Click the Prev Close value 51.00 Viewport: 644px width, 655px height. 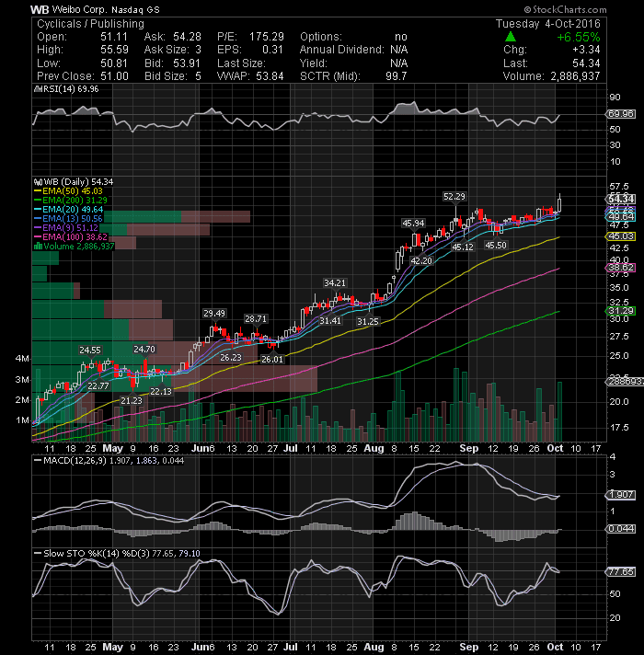(x=114, y=76)
